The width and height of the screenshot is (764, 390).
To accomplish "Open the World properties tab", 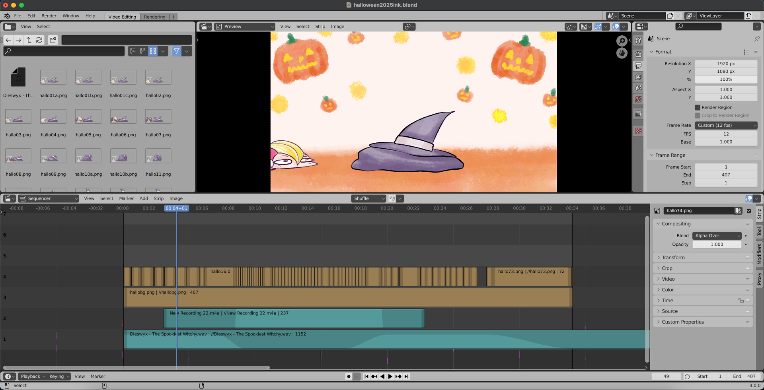I will tap(639, 99).
